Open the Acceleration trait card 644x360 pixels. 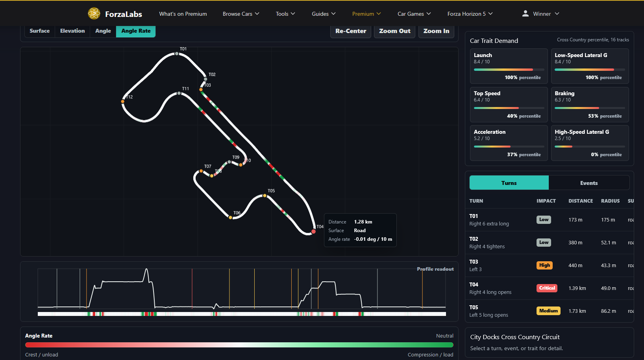point(509,143)
